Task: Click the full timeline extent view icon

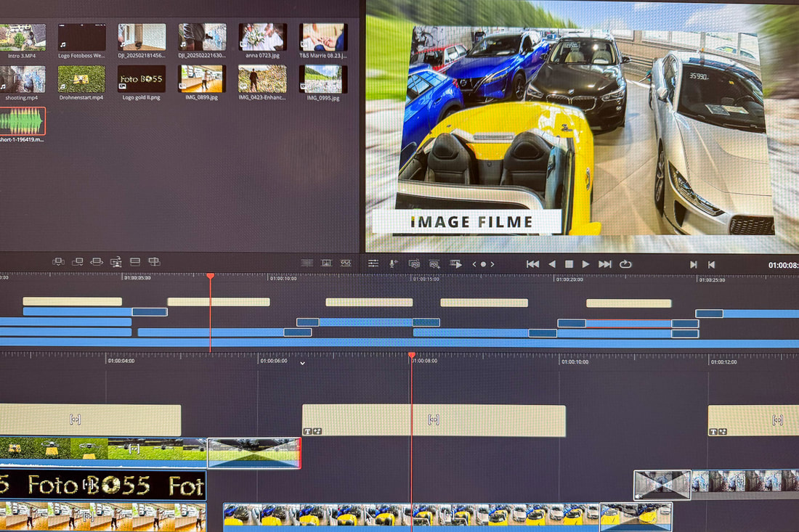Action: pyautogui.click(x=307, y=263)
